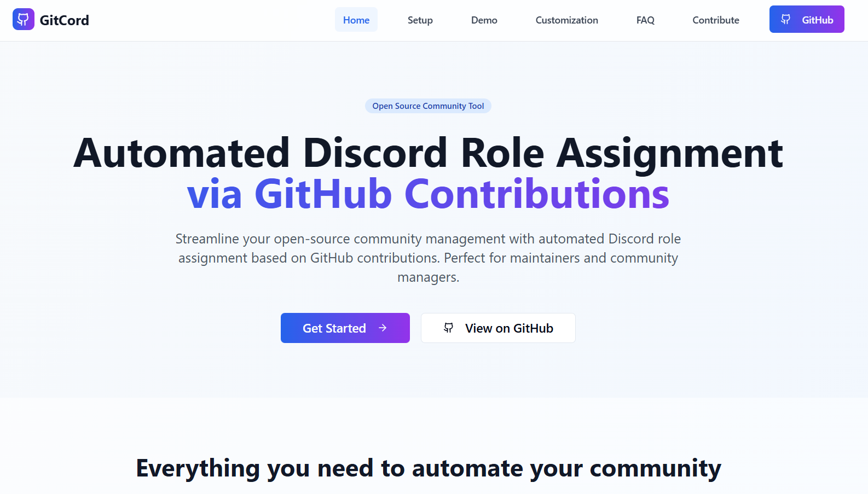Screen dimensions: 868x494
Task: Click the Streamline your open-source community paragraph
Action: pyautogui.click(x=428, y=248)
